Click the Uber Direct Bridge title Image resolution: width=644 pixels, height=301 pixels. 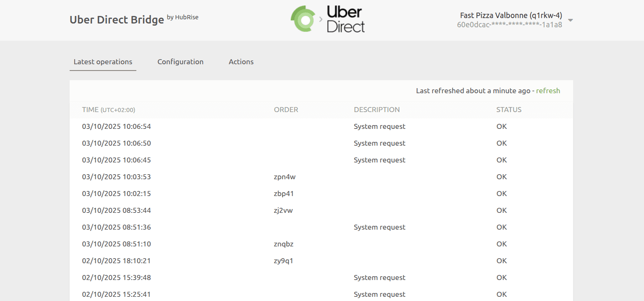(x=117, y=19)
